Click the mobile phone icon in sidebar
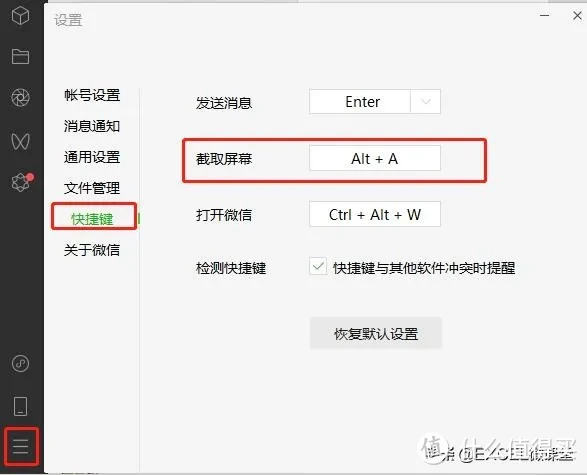 click(20, 406)
